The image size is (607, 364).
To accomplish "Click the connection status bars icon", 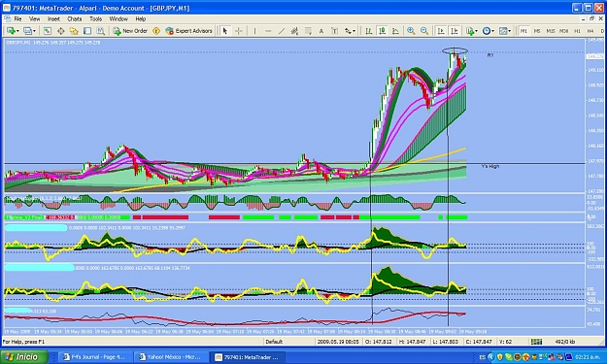I will click(536, 342).
